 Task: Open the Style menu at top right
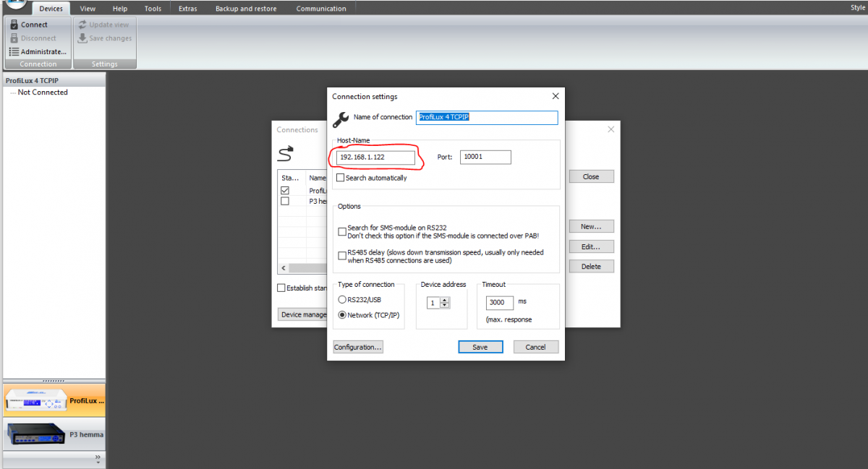pos(858,7)
